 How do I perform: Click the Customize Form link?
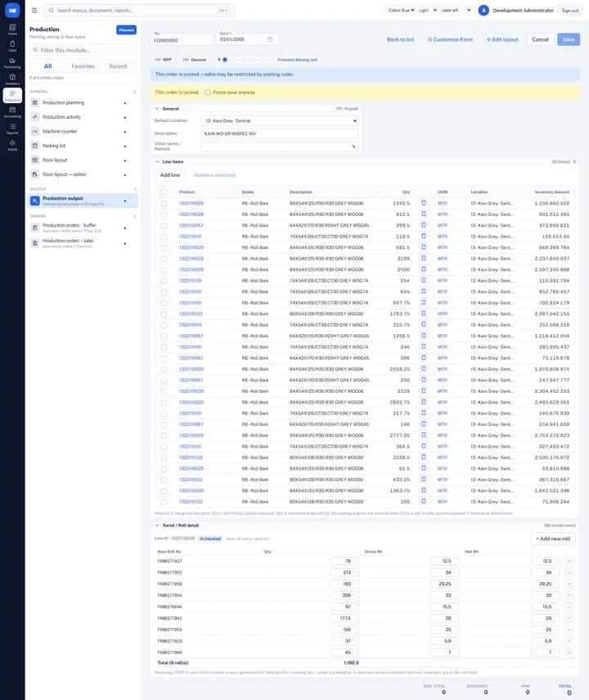[x=450, y=39]
